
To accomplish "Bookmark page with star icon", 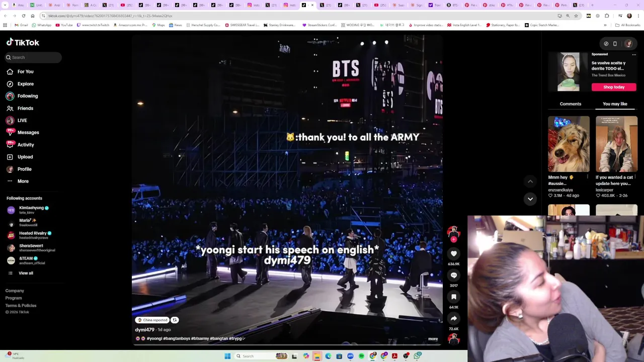I will point(576,16).
